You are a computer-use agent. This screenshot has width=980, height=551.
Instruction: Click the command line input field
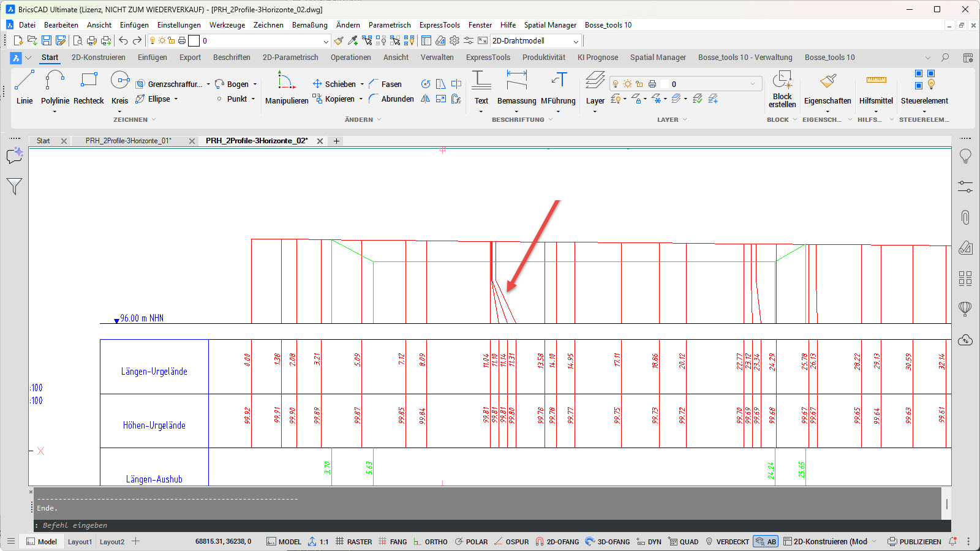click(x=492, y=525)
